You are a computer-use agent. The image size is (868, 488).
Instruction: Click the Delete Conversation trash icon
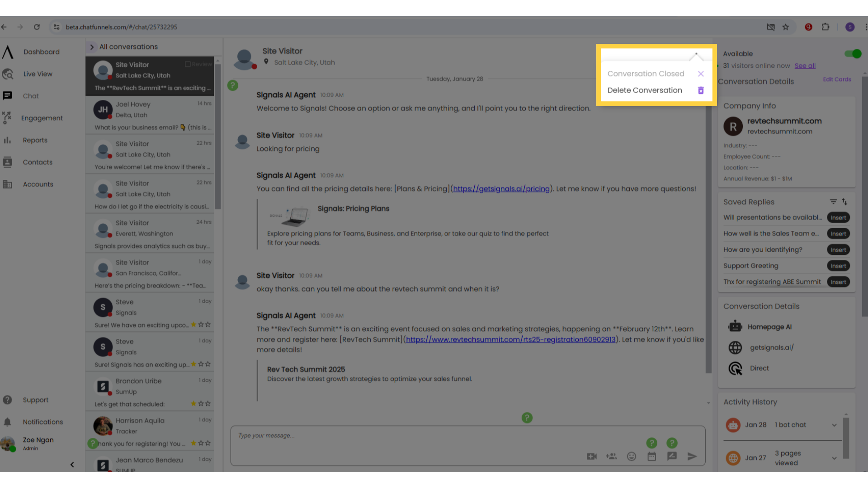[701, 90]
